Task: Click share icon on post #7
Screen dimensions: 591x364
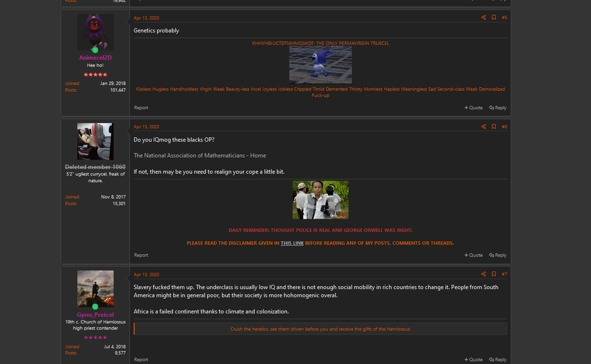Action: (483, 274)
